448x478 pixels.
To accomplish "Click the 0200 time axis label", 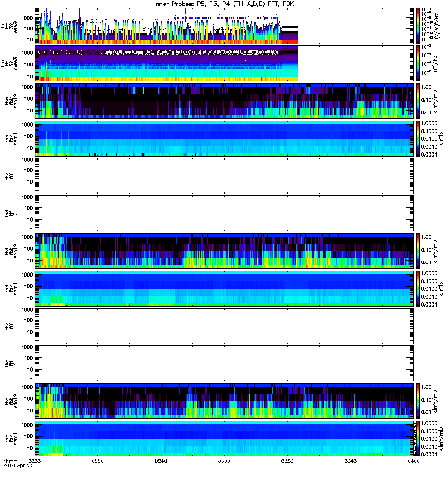I will 35,461.
